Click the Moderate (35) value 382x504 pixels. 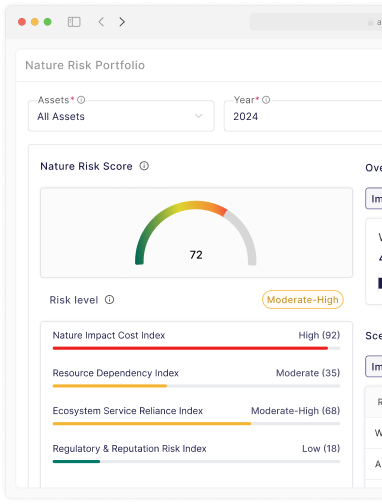[x=308, y=373]
